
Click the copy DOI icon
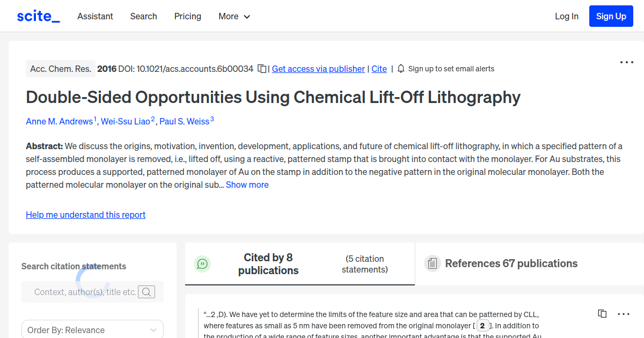click(x=261, y=69)
